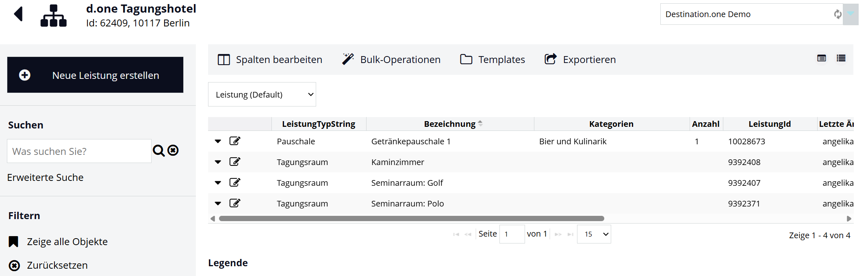Viewport: 868px width, 276px height.
Task: Click the export share icon
Action: (x=551, y=59)
